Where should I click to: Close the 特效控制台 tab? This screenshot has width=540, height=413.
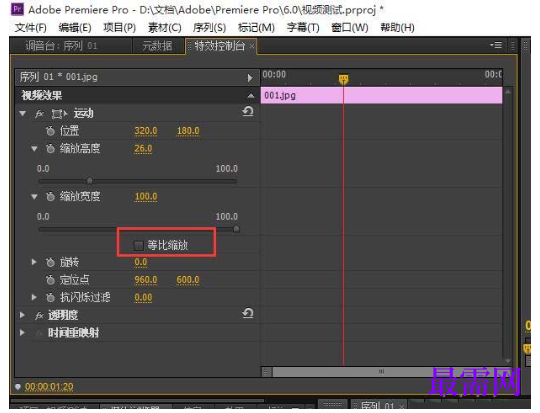click(x=252, y=46)
